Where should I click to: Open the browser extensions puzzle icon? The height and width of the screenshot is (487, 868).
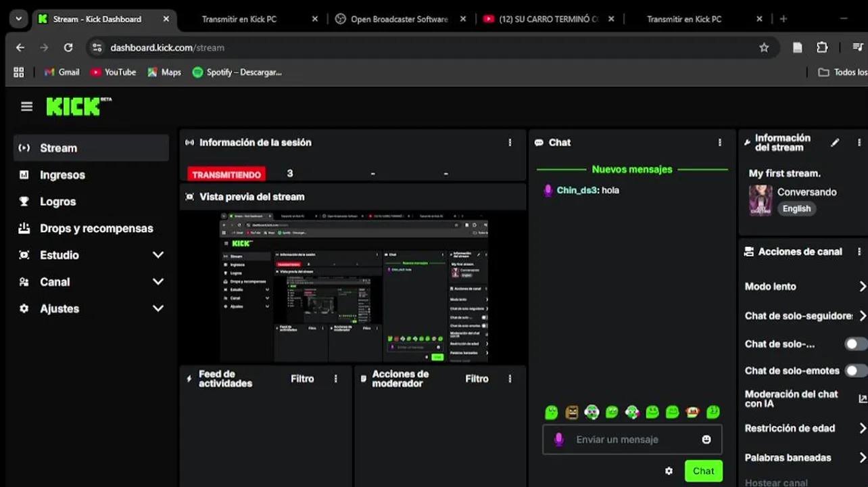coord(822,47)
